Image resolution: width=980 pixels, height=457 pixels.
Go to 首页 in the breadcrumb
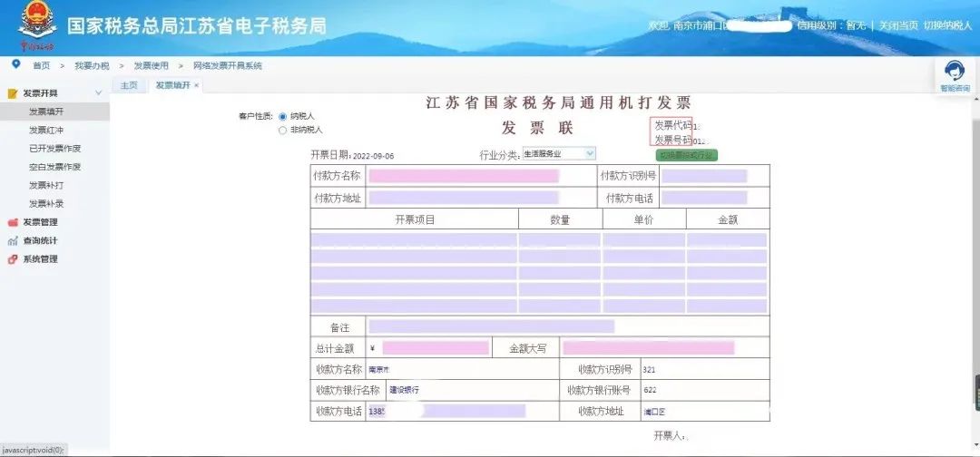pyautogui.click(x=41, y=65)
